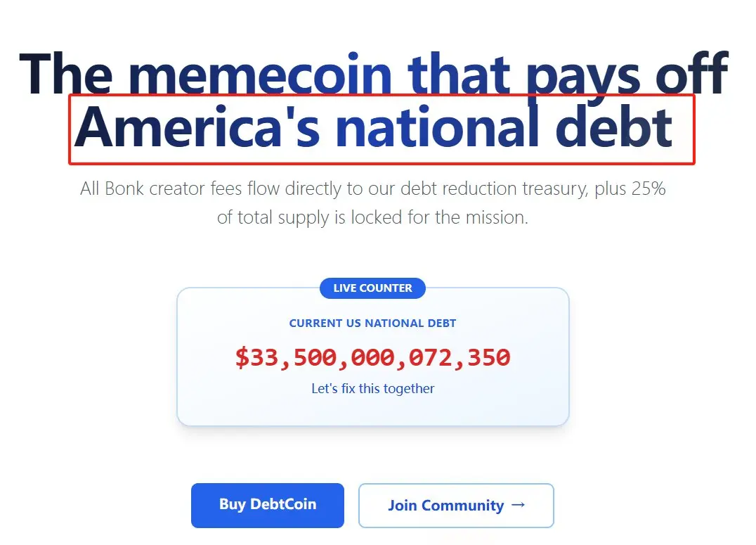Click the CURRENT US NATIONAL DEBT label
The width and height of the screenshot is (756, 545).
coord(372,323)
